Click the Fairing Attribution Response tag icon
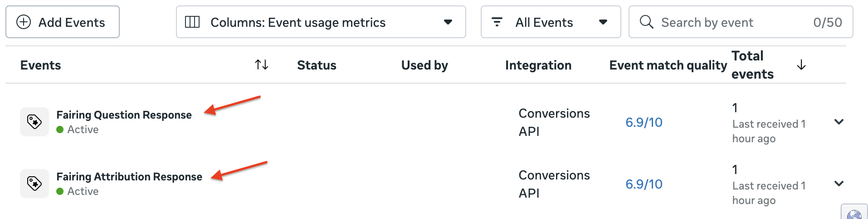This screenshot has width=868, height=219. click(34, 184)
